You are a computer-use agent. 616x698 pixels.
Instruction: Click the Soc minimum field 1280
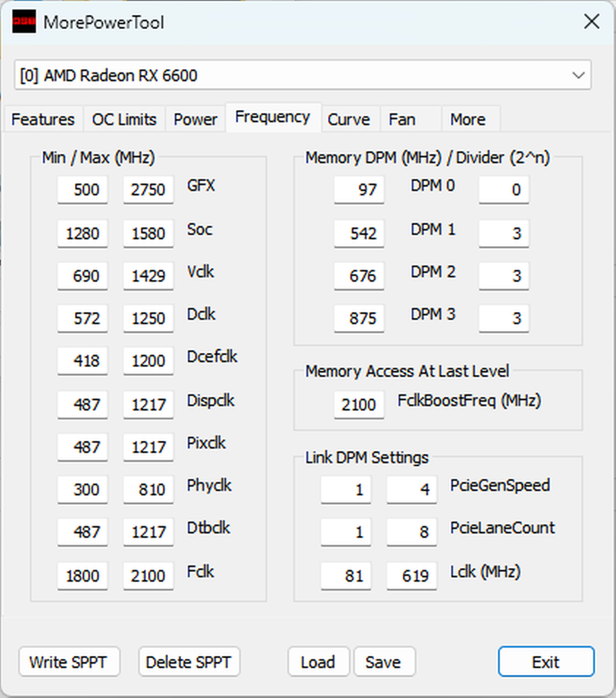tap(82, 233)
